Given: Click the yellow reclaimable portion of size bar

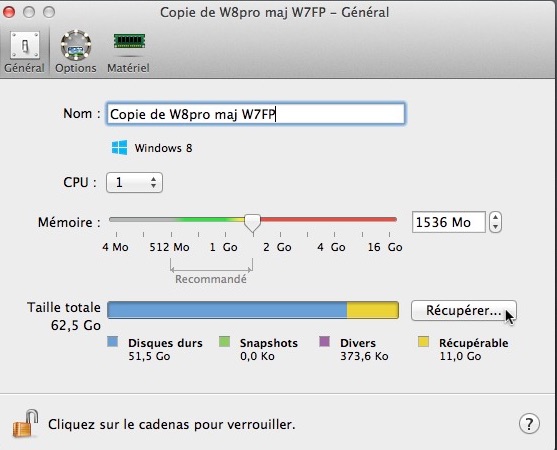Looking at the screenshot, I should click(373, 310).
